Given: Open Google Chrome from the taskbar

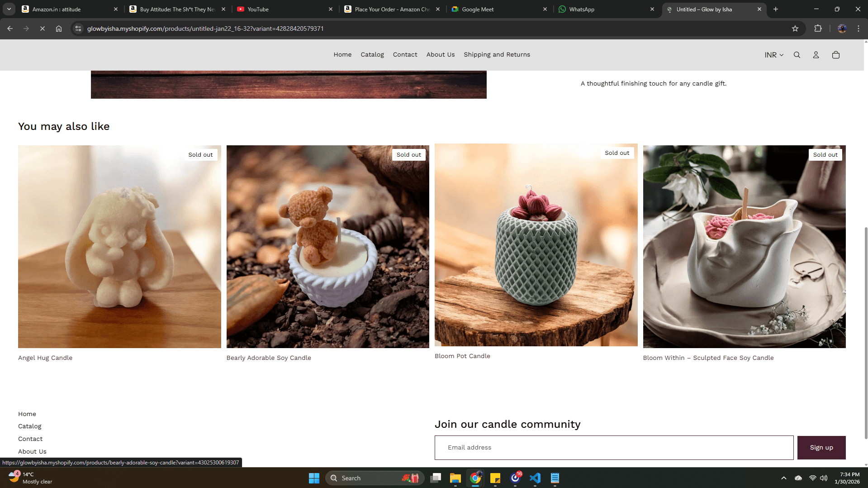Looking at the screenshot, I should coord(475,478).
